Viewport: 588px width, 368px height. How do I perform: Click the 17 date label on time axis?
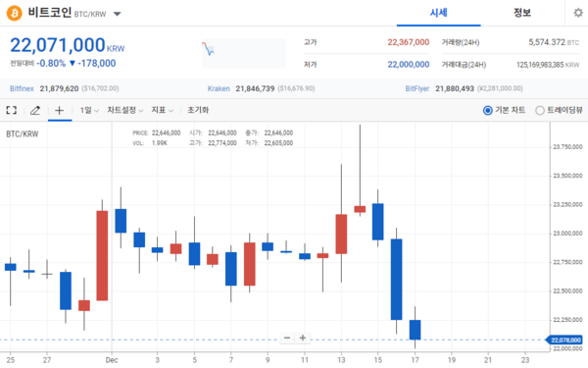[x=415, y=360]
